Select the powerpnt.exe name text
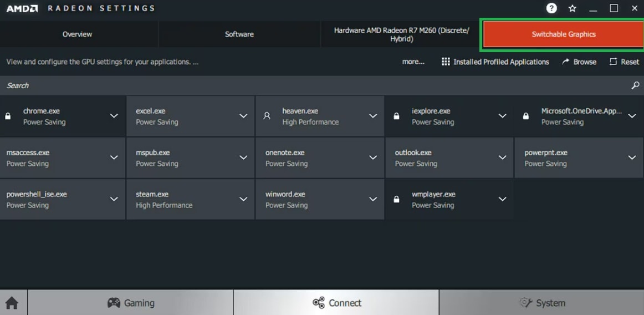 [x=546, y=153]
